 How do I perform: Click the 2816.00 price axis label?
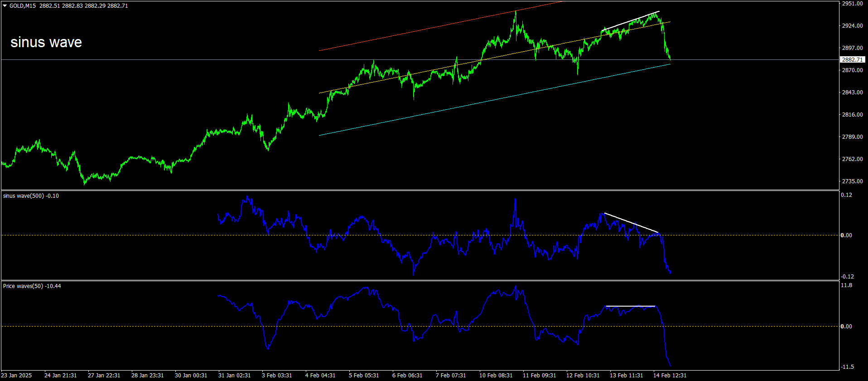point(852,115)
